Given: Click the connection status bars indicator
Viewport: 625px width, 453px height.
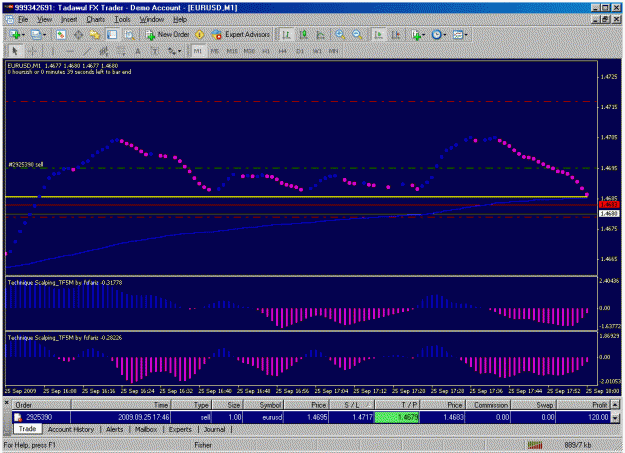Looking at the screenshot, I should coord(535,445).
